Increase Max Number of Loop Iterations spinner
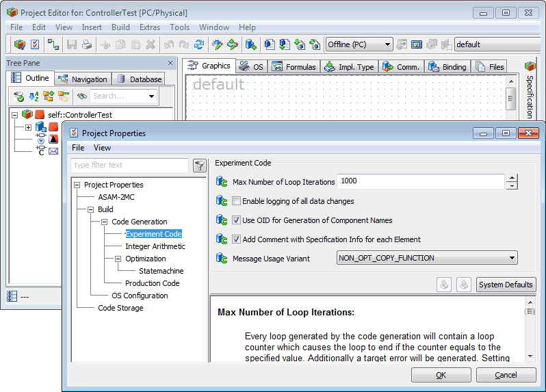Image resolution: width=546 pixels, height=392 pixels. tap(512, 178)
